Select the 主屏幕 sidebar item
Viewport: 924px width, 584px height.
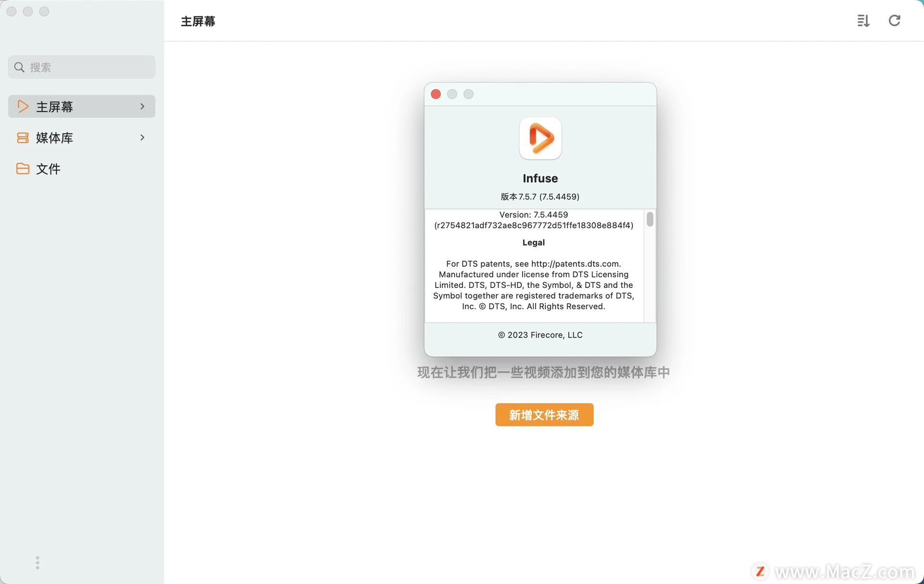click(x=82, y=106)
